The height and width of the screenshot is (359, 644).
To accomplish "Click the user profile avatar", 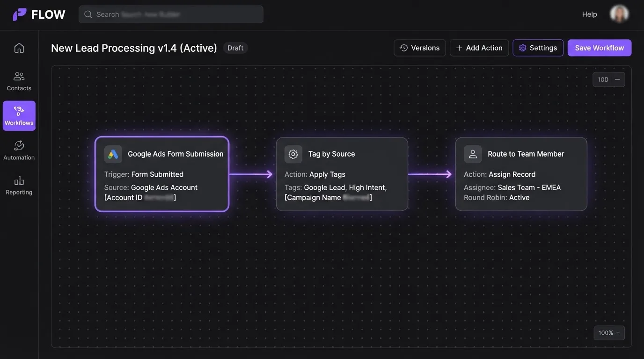I will point(619,14).
